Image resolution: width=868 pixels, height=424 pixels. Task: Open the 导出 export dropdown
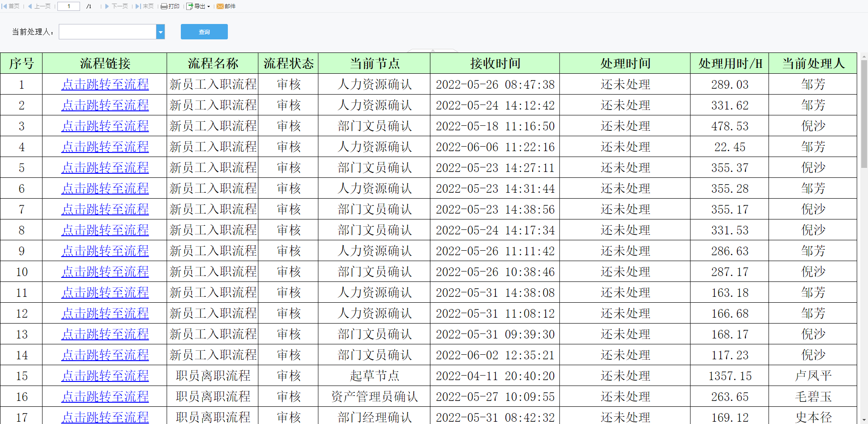(x=198, y=6)
